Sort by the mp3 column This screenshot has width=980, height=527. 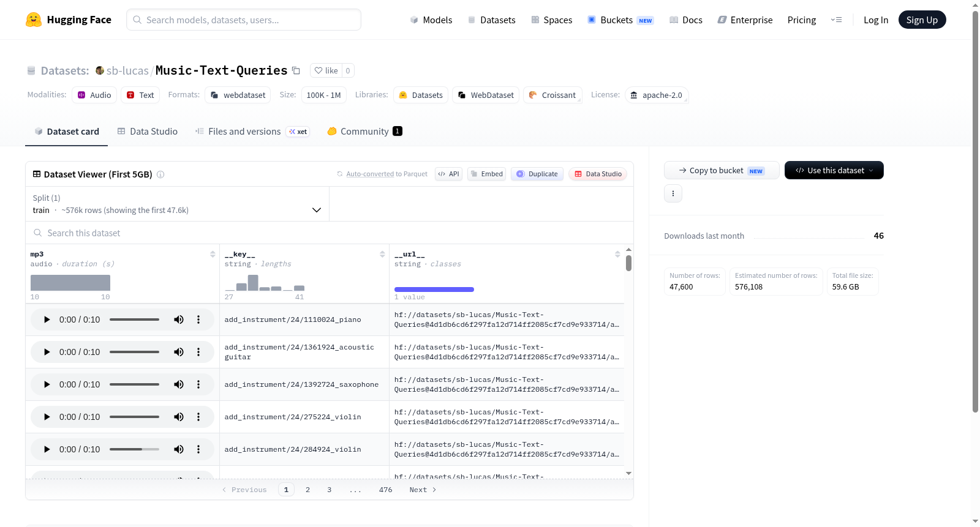pos(213,254)
